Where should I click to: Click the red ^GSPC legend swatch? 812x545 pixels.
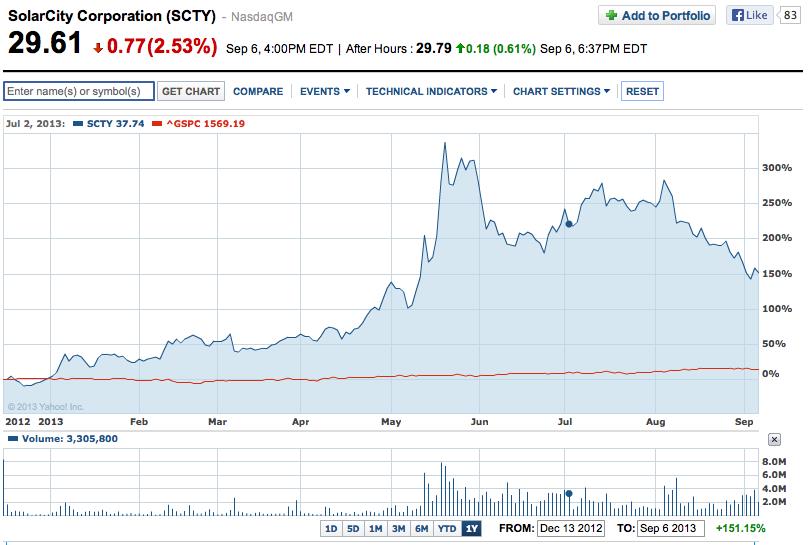(x=157, y=124)
